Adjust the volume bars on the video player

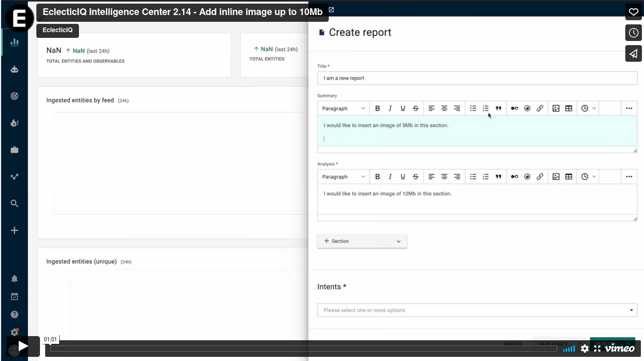point(569,348)
